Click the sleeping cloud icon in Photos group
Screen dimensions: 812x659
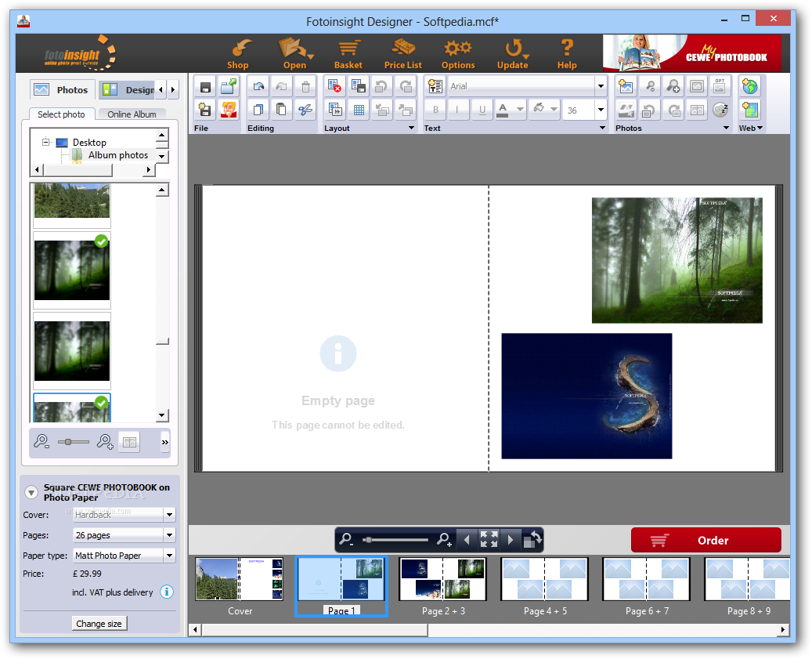coord(720,110)
